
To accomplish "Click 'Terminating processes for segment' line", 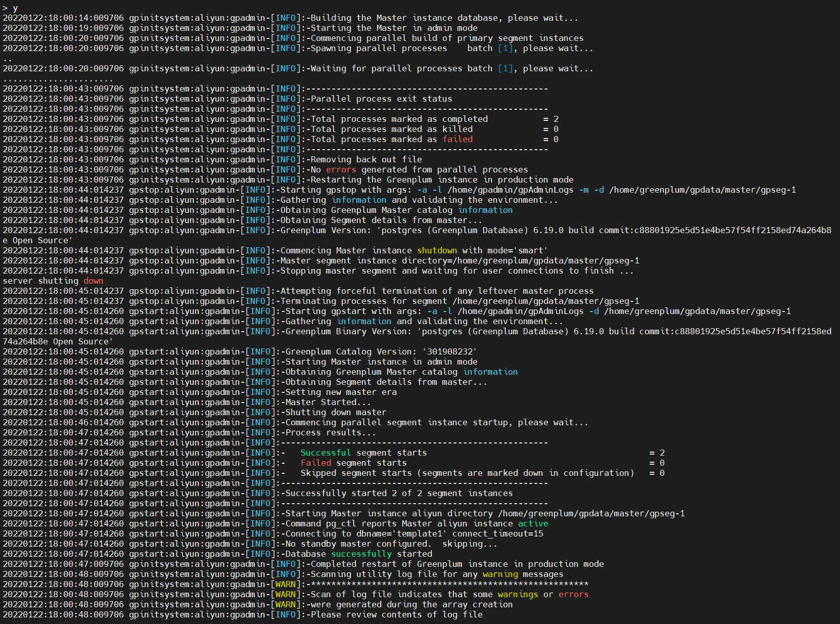I will [x=321, y=301].
